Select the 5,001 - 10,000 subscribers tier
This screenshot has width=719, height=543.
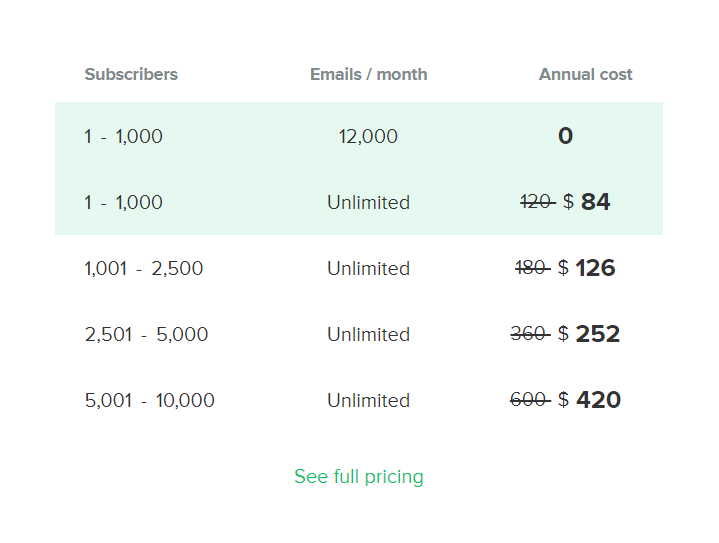[149, 401]
